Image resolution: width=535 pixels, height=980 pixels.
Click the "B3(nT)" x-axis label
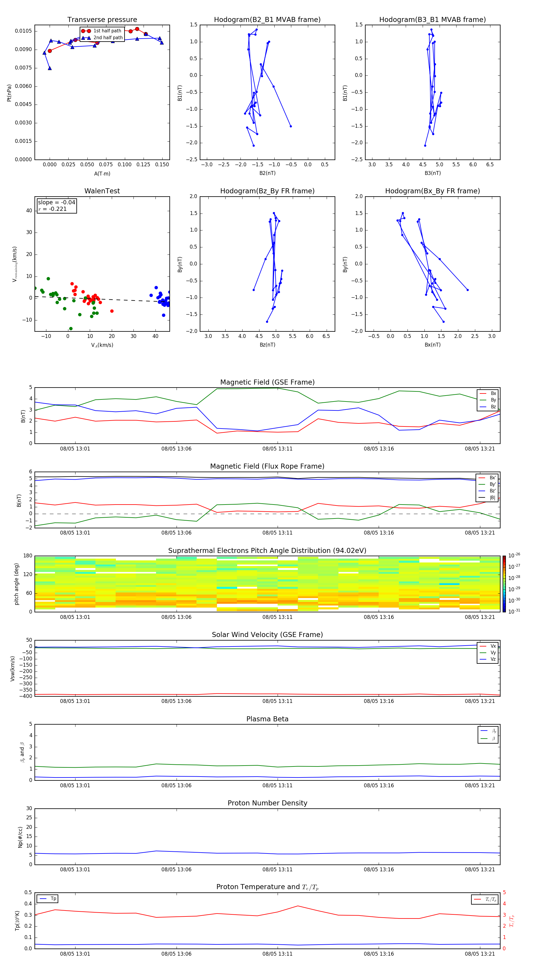(432, 173)
